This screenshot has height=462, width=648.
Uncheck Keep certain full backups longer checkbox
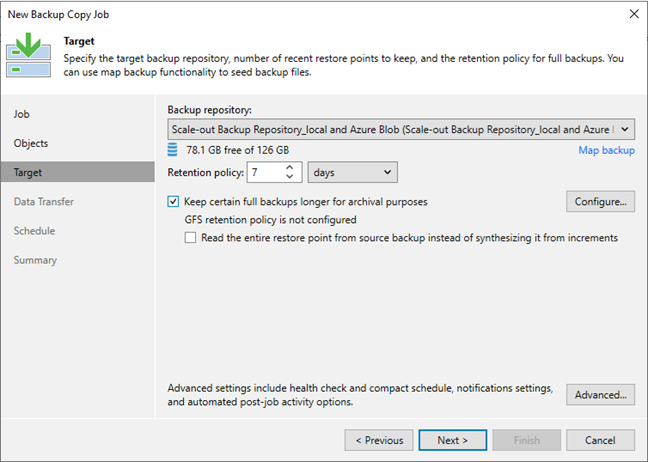(x=173, y=202)
